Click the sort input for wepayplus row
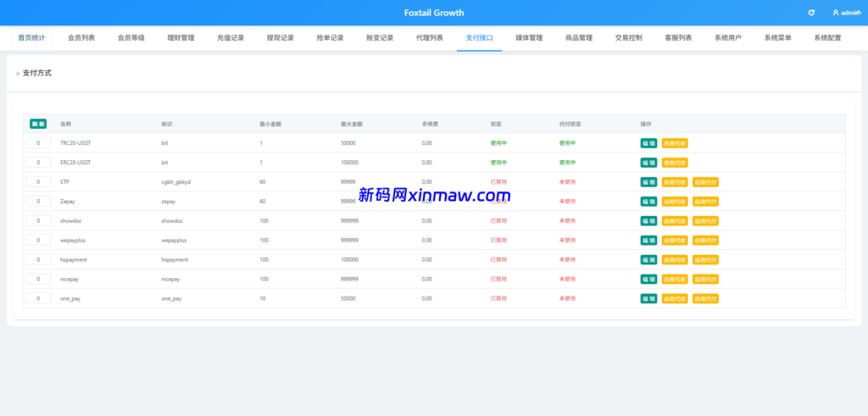 tap(38, 240)
